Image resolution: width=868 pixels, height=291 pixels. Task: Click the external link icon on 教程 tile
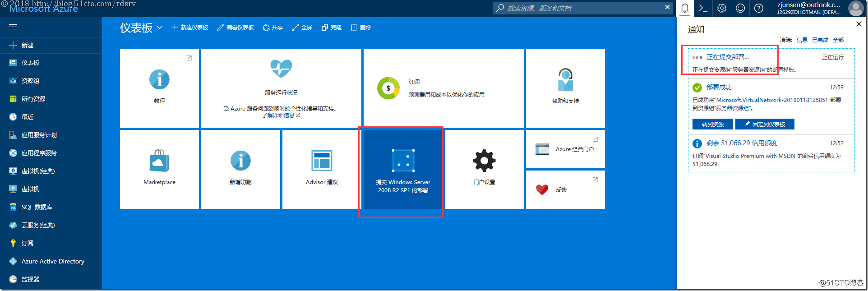point(189,58)
